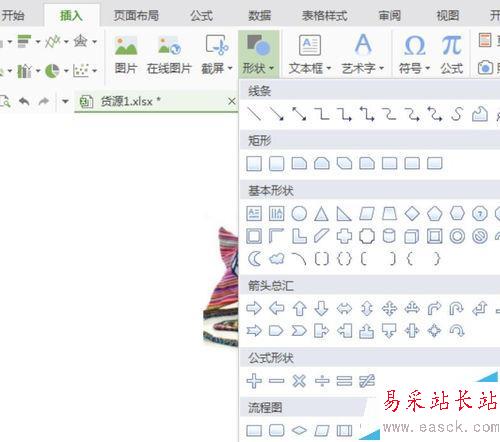The height and width of the screenshot is (442, 500).
Task: Insert a 符号 symbol
Action: pos(415,55)
